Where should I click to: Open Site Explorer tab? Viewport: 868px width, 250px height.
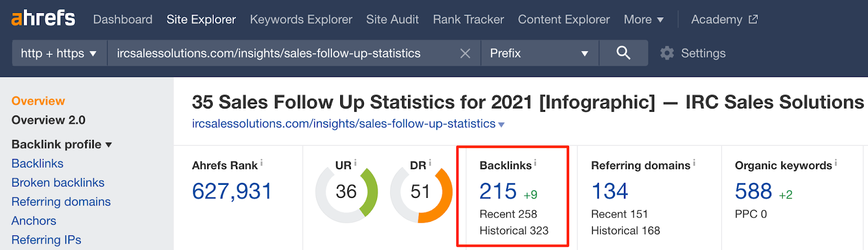coord(201,20)
